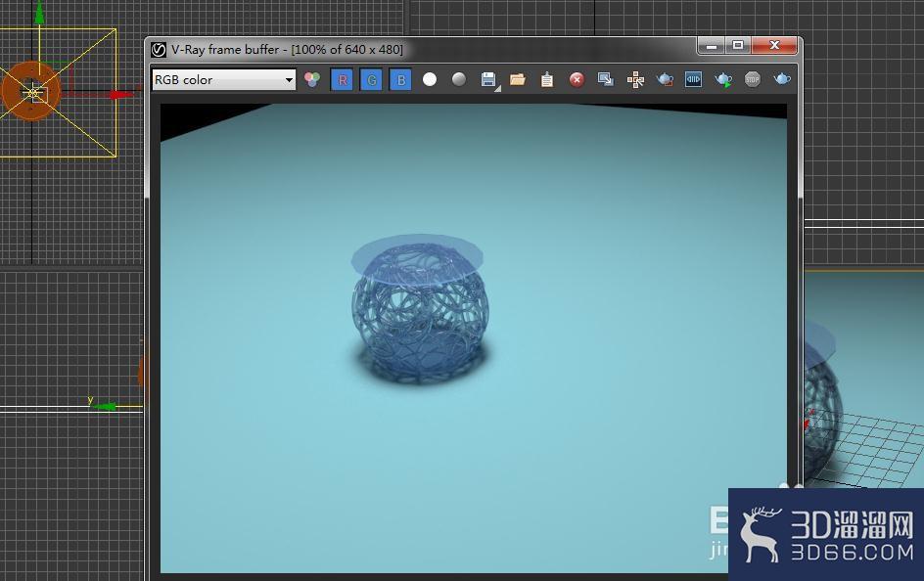Toggle the green channel display
This screenshot has width=924, height=581.
point(371,79)
